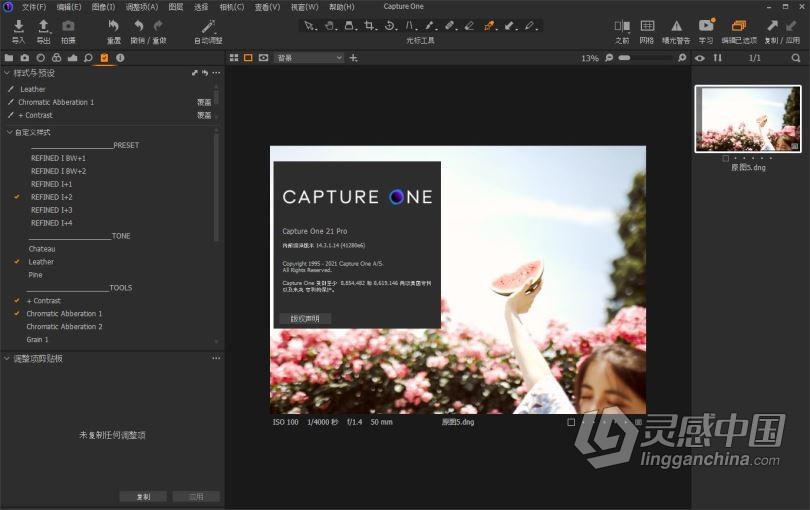The image size is (810, 510).
Task: Click the 应用 button in clipboard panel
Action: point(196,497)
